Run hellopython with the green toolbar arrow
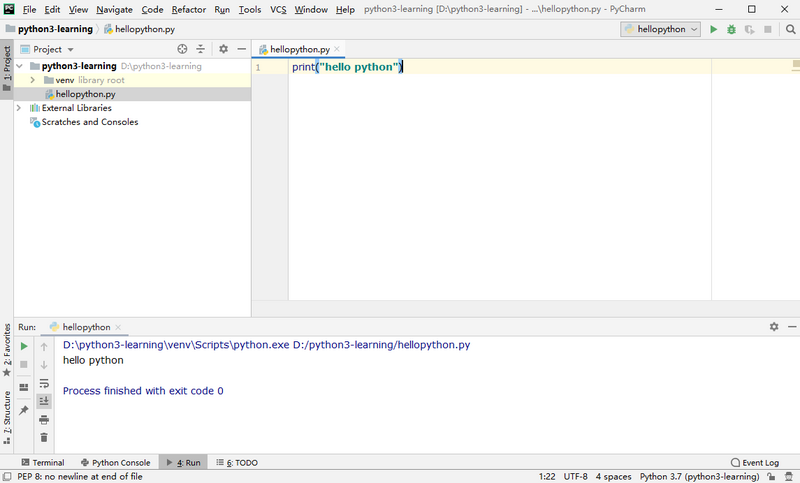 pos(713,30)
